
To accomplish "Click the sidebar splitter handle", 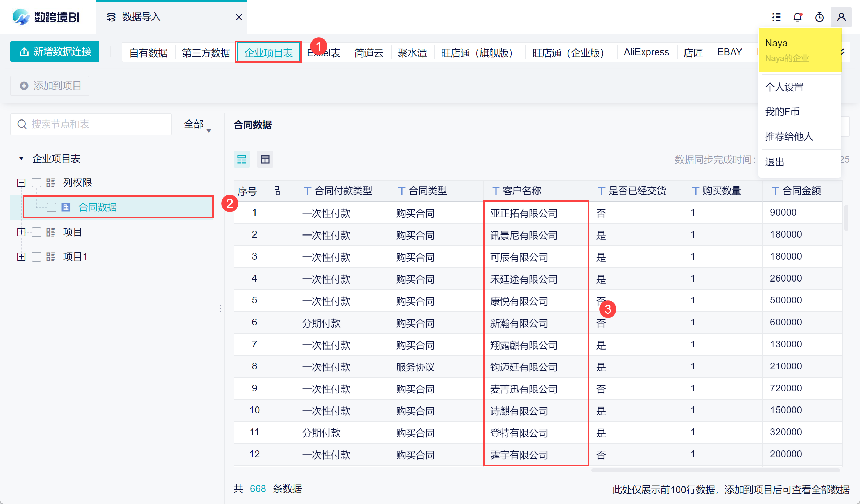I will 220,308.
